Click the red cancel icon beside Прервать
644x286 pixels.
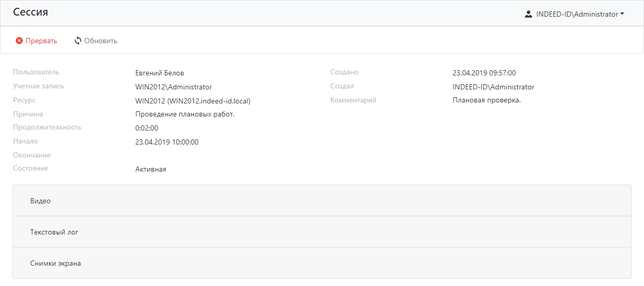(19, 41)
